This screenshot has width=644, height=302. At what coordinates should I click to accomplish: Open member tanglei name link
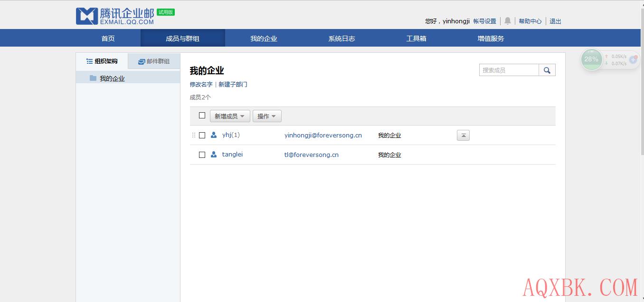click(x=232, y=155)
